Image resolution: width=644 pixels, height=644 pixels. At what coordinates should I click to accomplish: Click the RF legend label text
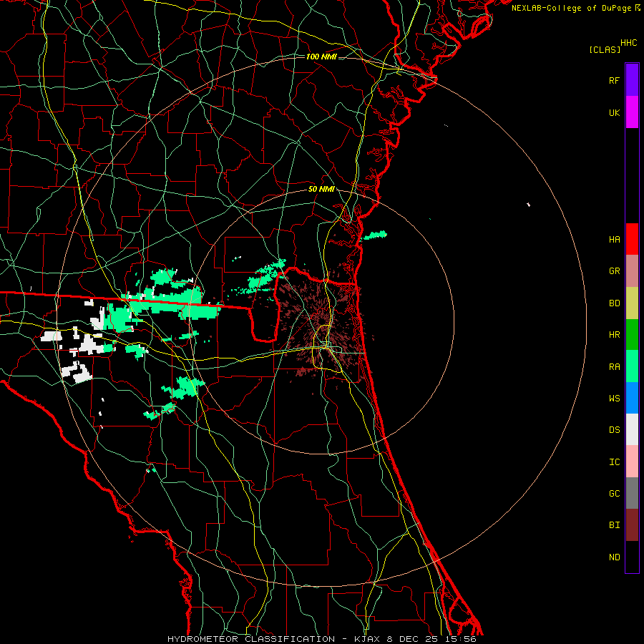pyautogui.click(x=614, y=80)
